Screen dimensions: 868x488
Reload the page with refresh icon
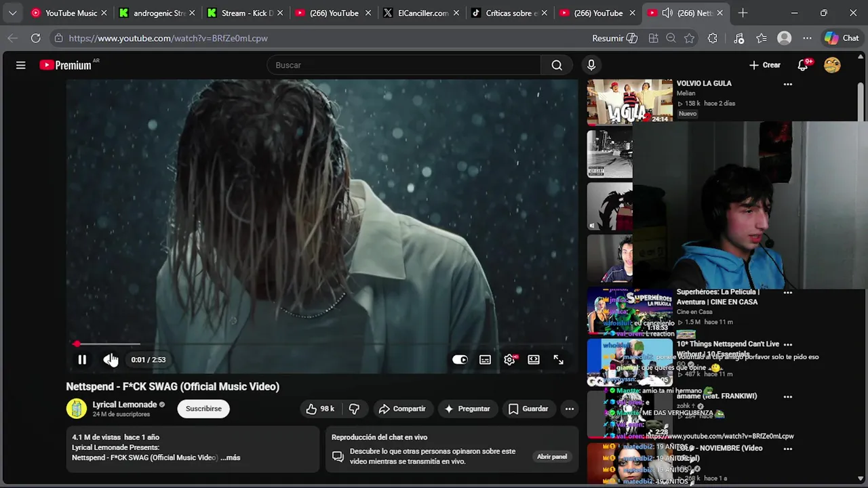tap(35, 39)
